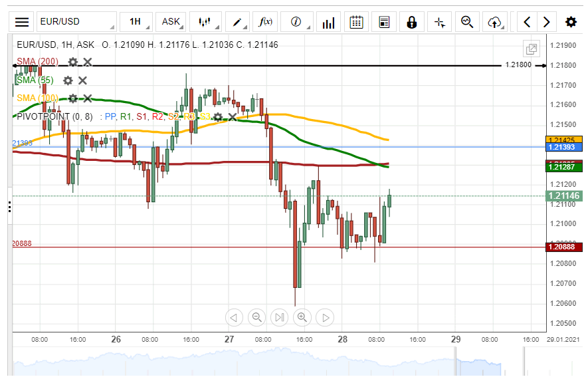
Task: Click the 1.21393 pivot price tag
Action: (564, 147)
